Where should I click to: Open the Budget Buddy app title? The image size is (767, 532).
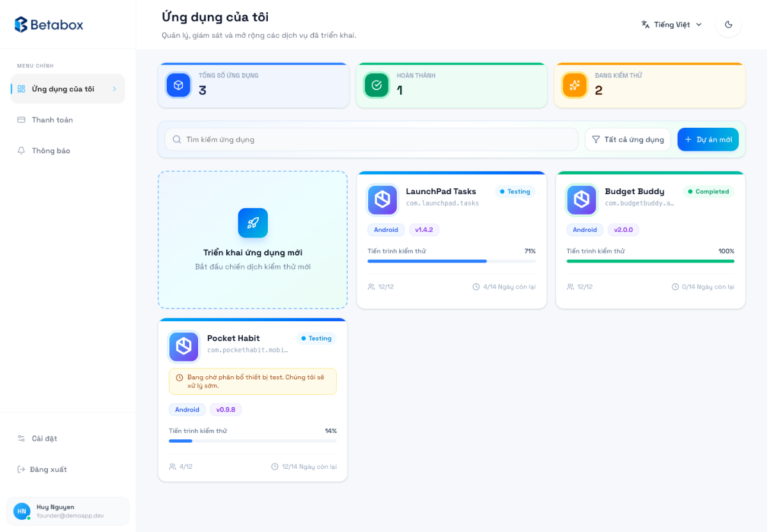click(635, 192)
